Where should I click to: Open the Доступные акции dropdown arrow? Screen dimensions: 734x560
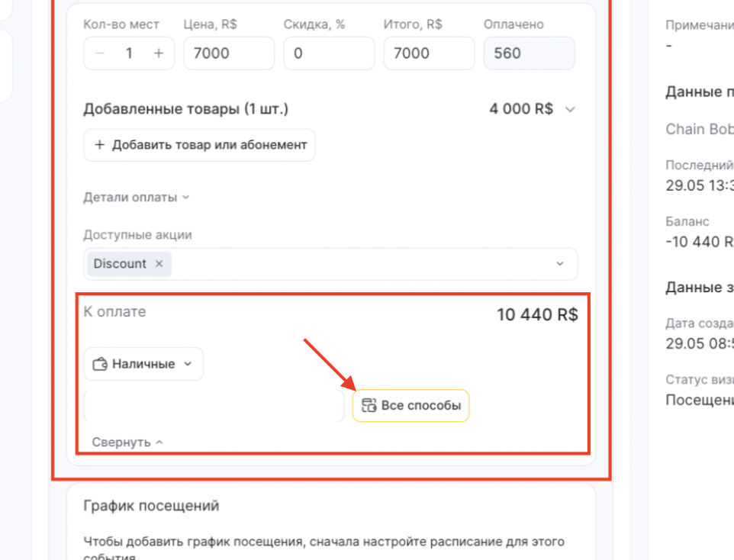click(x=560, y=264)
